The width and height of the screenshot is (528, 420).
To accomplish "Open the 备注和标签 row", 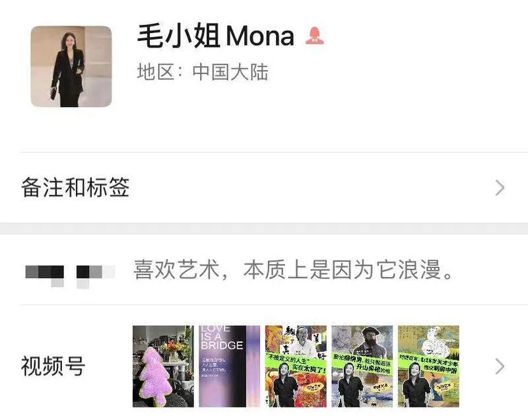I will [264, 188].
